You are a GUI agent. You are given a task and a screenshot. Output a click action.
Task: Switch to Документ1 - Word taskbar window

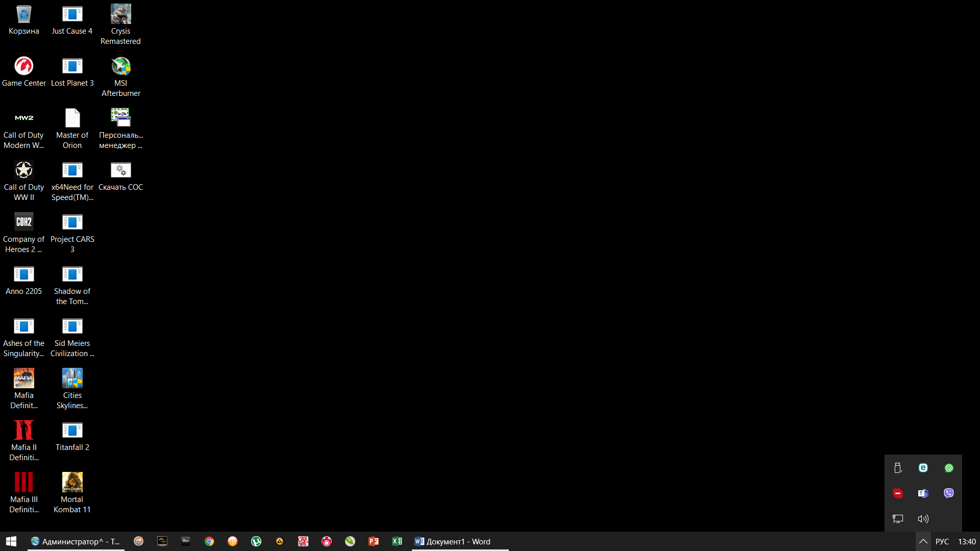[x=459, y=541]
